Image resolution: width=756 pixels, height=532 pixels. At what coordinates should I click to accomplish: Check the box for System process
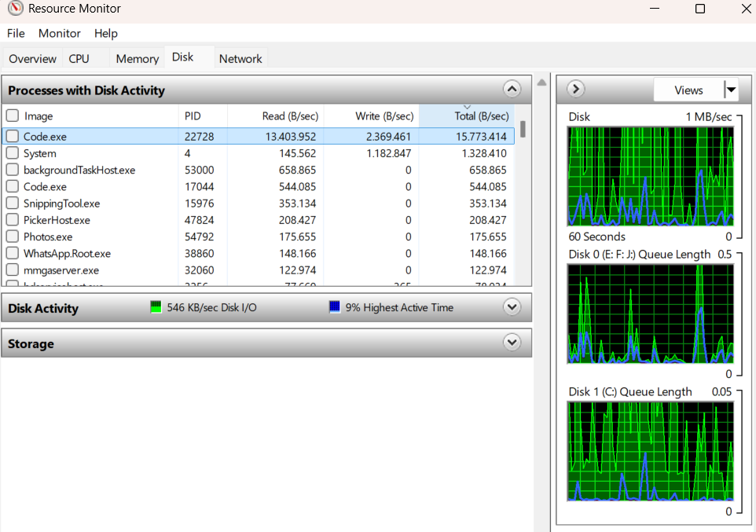coord(13,153)
